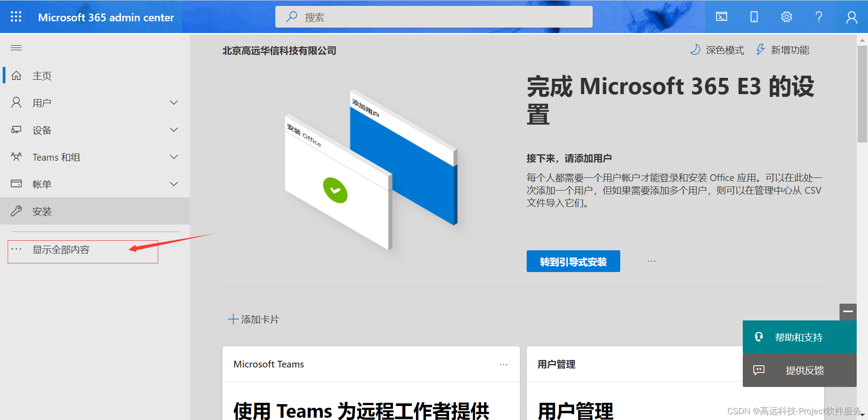This screenshot has height=420, width=868.
Task: Open the account profile icon
Action: coord(852,17)
